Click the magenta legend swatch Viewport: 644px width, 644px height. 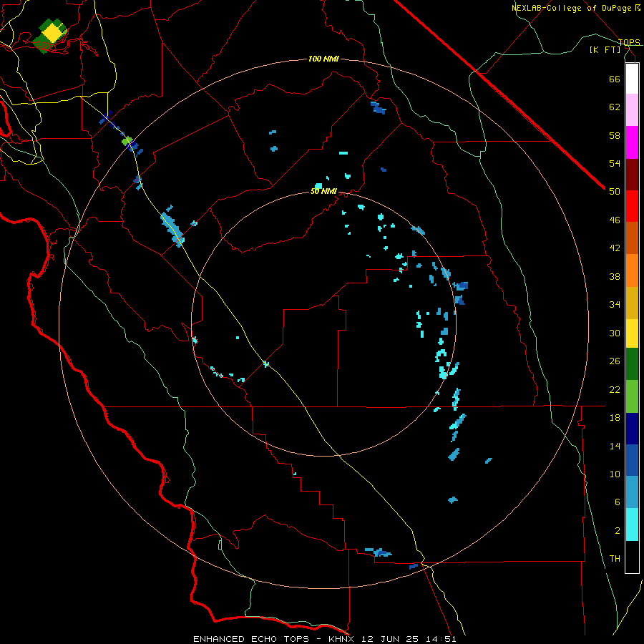(632, 142)
